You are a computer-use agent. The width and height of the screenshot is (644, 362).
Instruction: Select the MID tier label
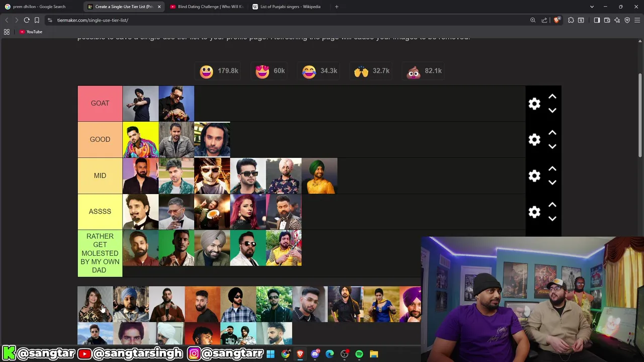100,176
